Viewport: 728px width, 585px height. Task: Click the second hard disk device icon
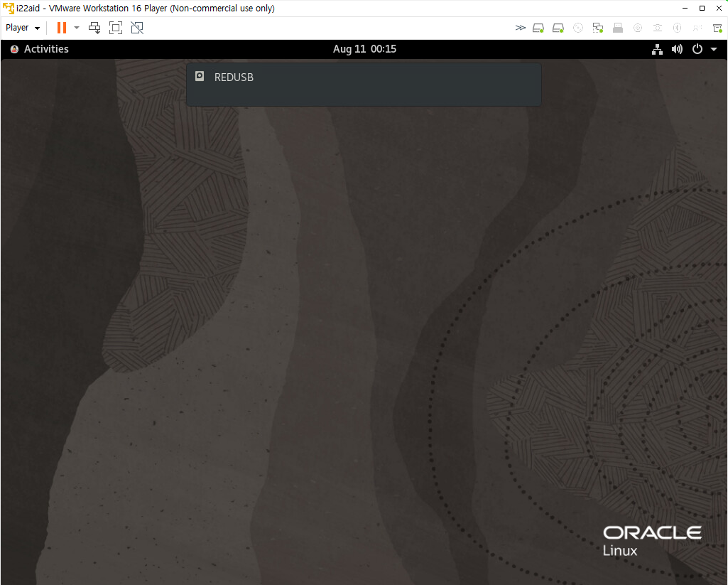pos(558,28)
